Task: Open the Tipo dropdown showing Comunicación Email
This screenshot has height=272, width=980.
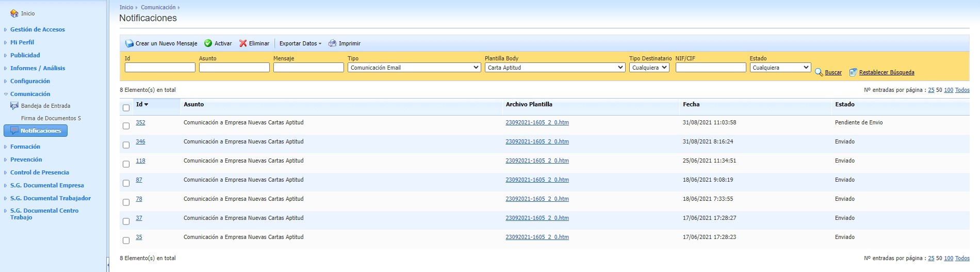Action: pyautogui.click(x=414, y=68)
